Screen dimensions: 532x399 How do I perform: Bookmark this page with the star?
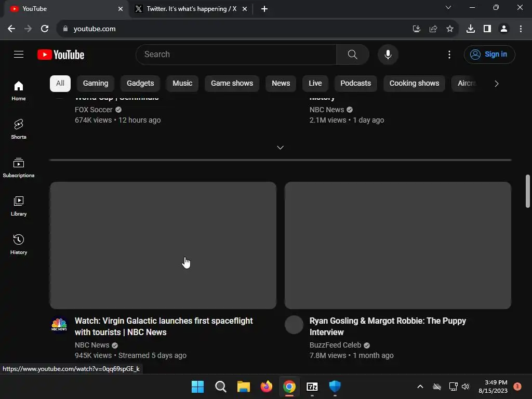tap(450, 29)
